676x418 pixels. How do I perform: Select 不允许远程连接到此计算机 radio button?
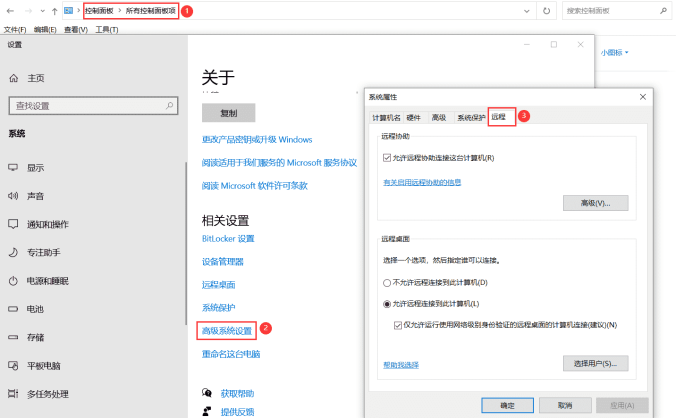pos(387,283)
